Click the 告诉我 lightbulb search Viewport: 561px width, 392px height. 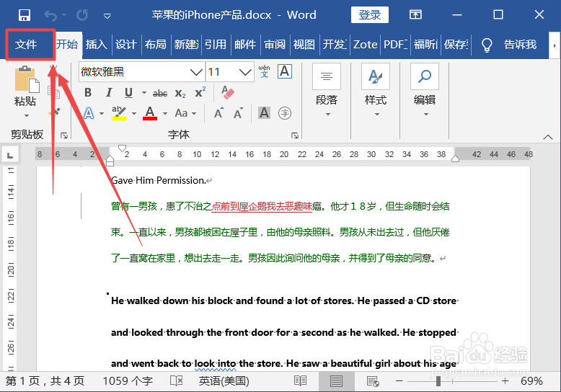click(x=509, y=45)
